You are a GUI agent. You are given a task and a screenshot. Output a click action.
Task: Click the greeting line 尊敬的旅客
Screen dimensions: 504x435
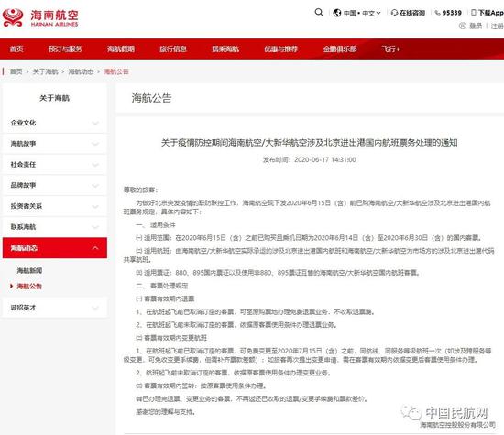pyautogui.click(x=140, y=190)
